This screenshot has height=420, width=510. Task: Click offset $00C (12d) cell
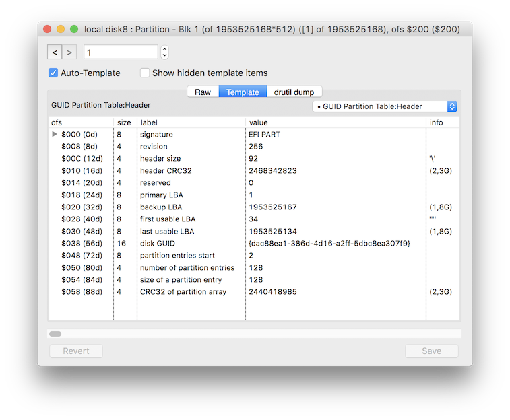pos(82,159)
